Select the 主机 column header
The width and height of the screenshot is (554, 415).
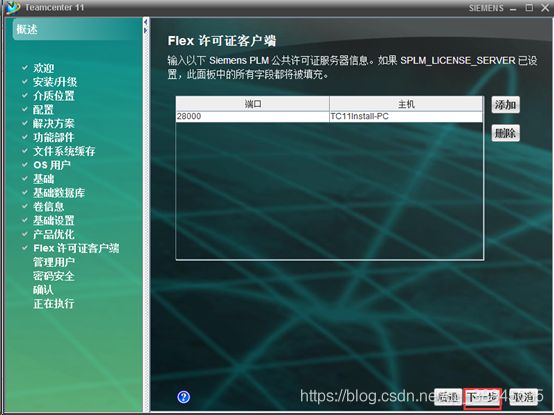tap(406, 104)
